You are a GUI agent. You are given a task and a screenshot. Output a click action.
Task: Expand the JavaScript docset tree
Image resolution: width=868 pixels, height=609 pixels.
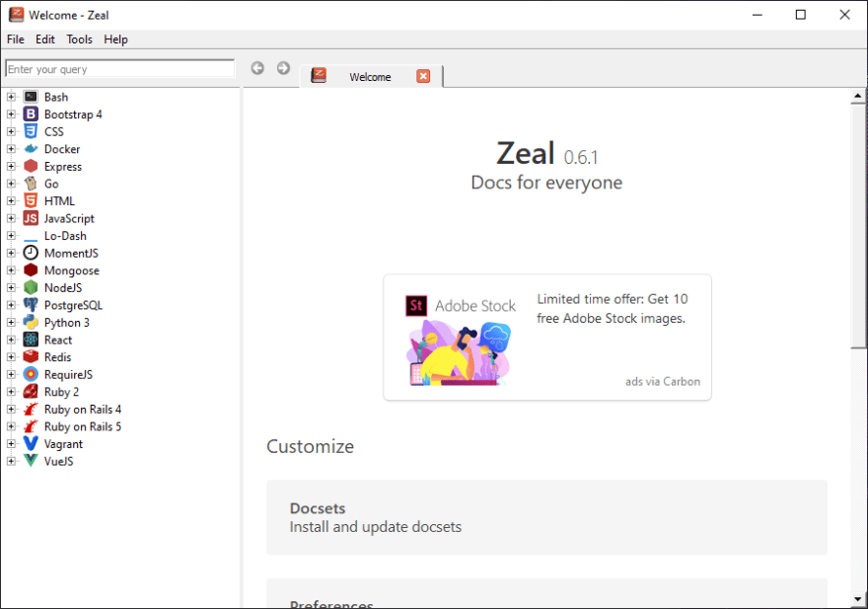pos(11,218)
